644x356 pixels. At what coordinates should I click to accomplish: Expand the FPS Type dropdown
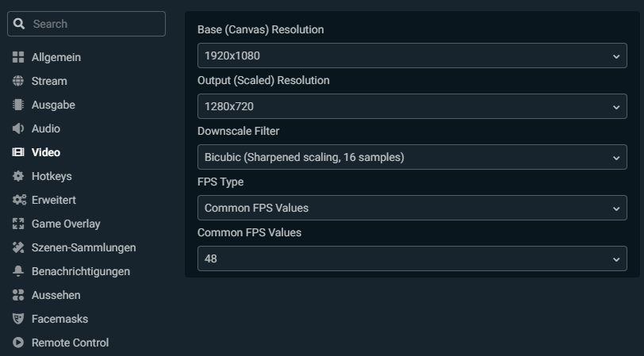click(412, 208)
